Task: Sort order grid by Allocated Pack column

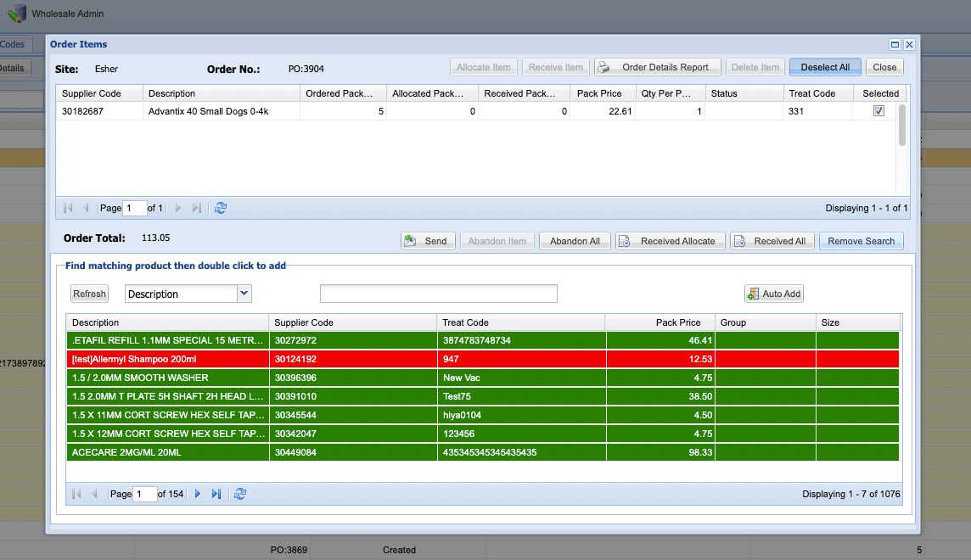Action: click(x=433, y=93)
